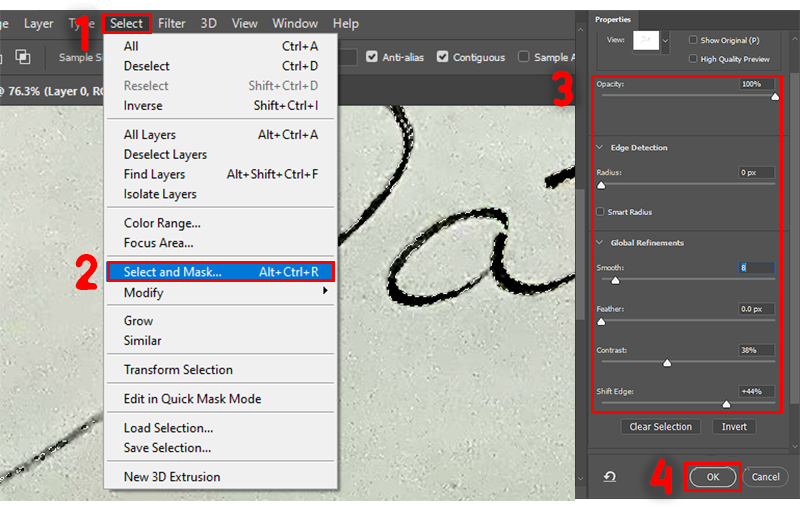The width and height of the screenshot is (800, 508).
Task: Collapse the Global Refinements section
Action: (x=600, y=243)
